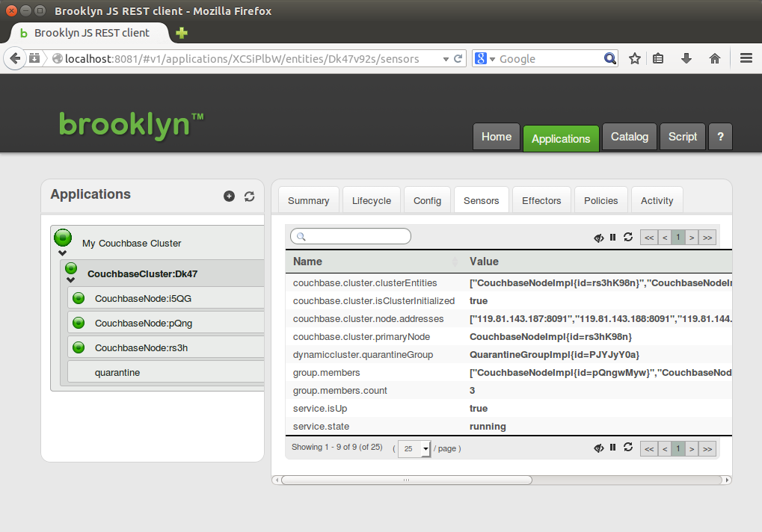This screenshot has width=762, height=532.
Task: Go to next page in bottom pager
Action: click(x=692, y=448)
